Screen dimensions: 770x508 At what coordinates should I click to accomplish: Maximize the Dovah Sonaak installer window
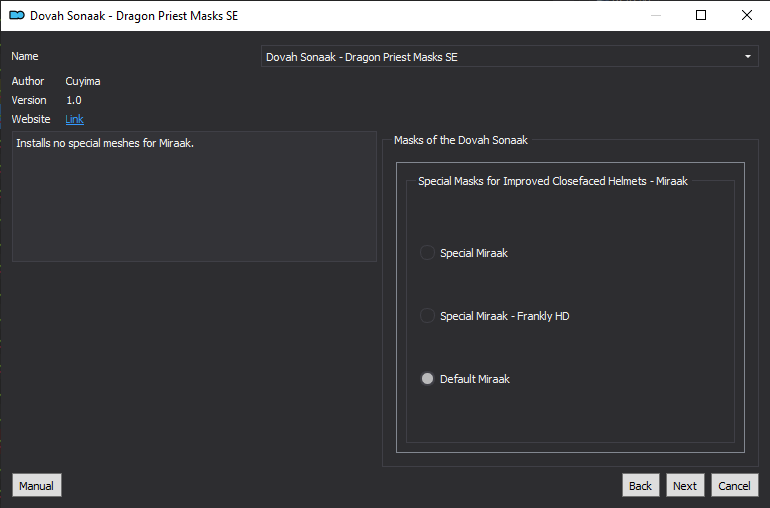coord(701,16)
